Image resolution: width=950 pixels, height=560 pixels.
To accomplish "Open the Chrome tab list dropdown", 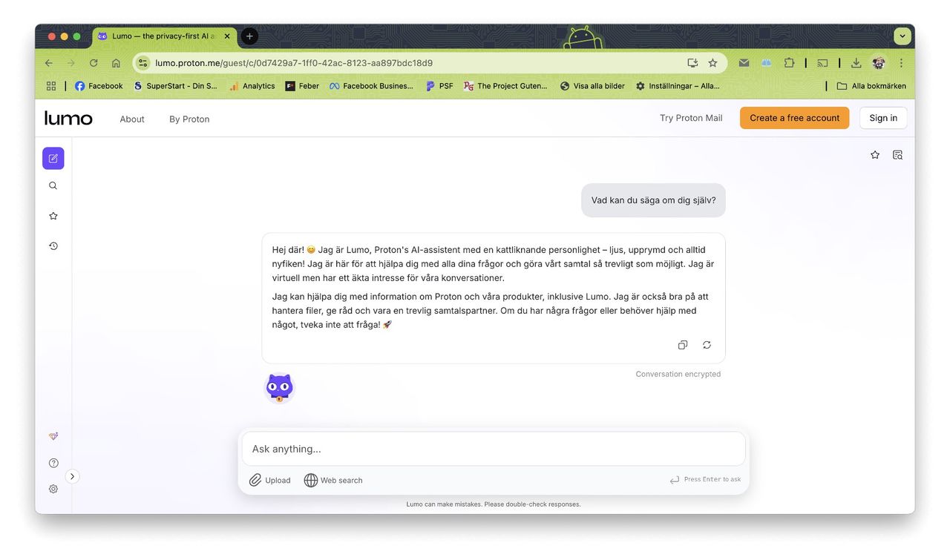I will (902, 36).
